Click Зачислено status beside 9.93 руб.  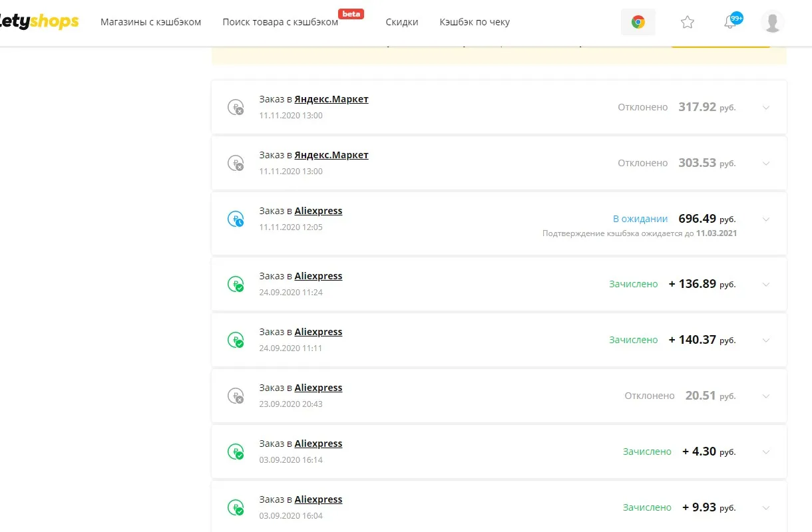tap(647, 507)
